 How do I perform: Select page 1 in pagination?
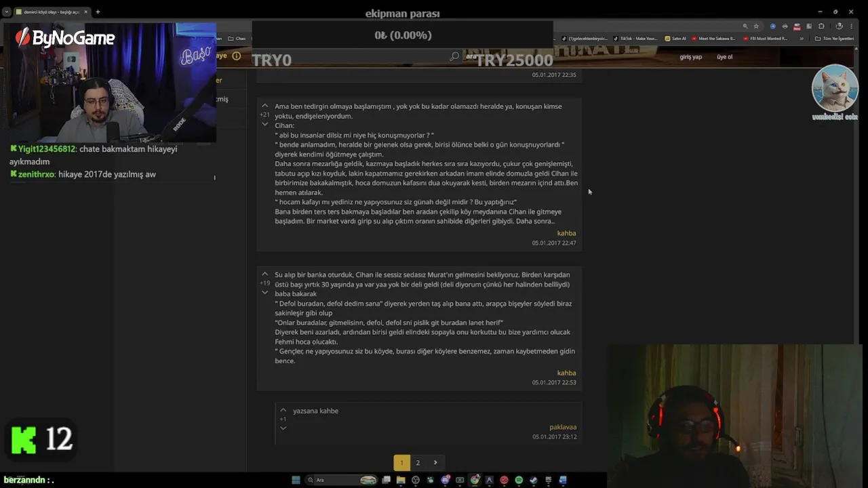point(401,462)
